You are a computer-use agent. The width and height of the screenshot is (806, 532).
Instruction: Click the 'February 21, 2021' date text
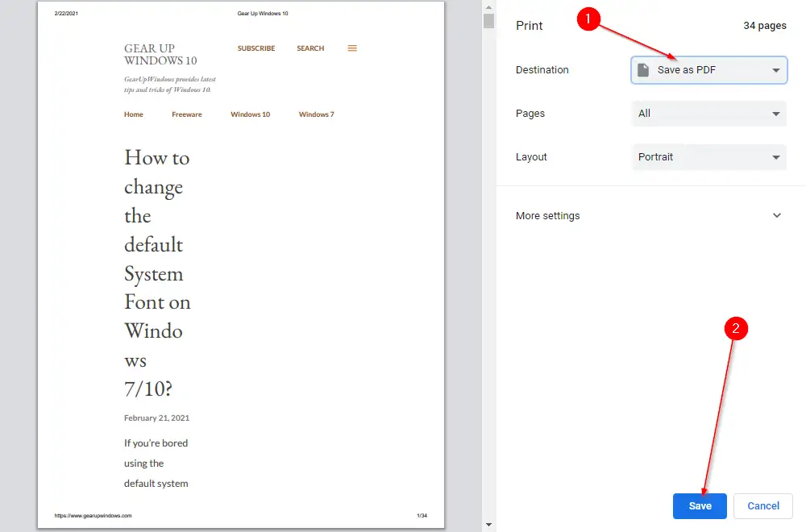(157, 418)
